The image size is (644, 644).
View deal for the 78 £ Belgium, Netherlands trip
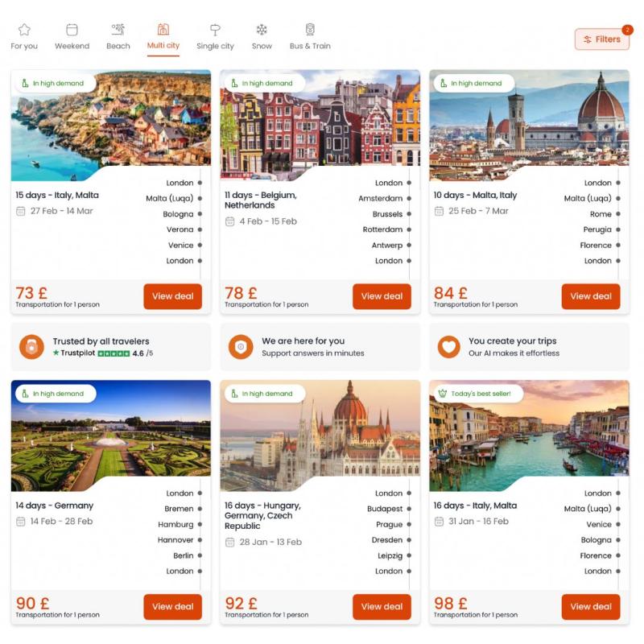click(382, 296)
